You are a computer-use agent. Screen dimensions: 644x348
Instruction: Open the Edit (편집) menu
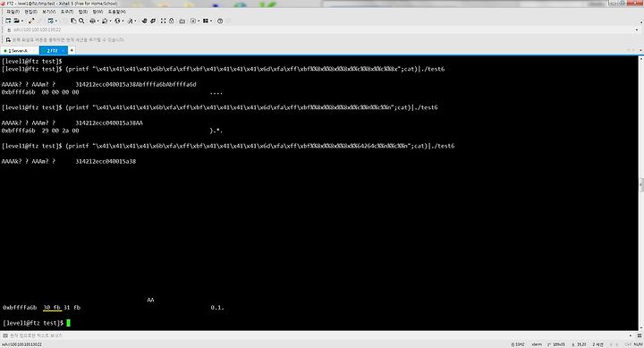click(x=30, y=12)
